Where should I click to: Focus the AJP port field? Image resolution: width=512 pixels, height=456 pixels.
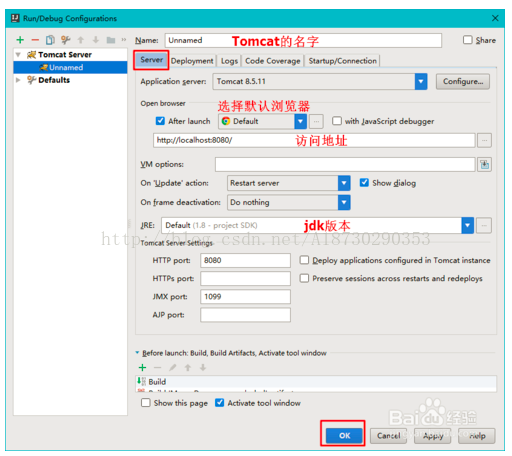click(245, 315)
